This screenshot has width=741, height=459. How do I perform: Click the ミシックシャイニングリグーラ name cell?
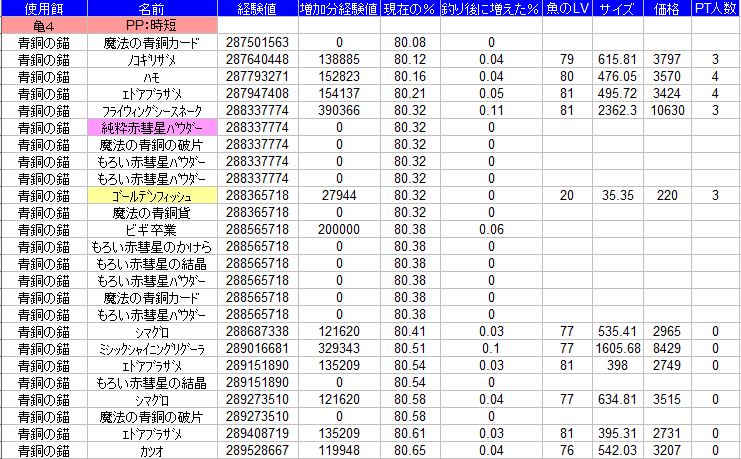(x=151, y=348)
